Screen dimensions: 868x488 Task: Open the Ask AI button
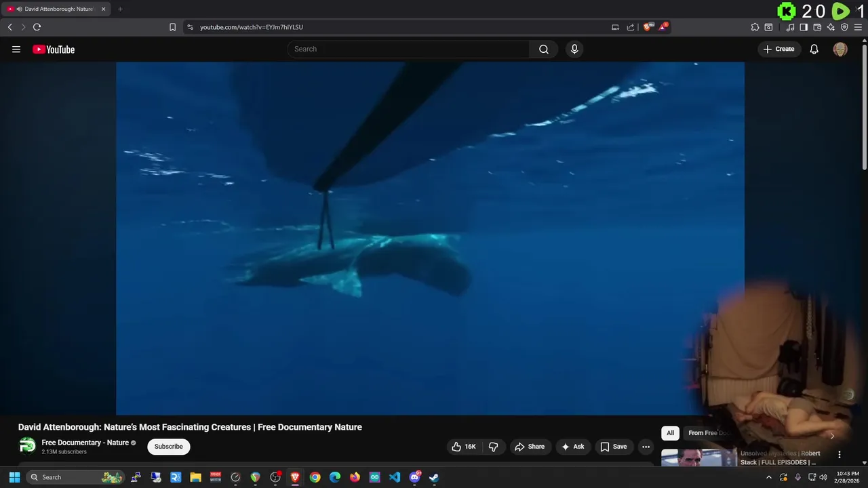point(573,447)
